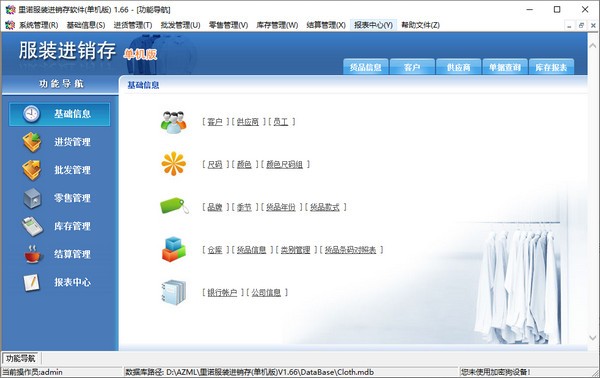Viewport: 600px width, 378px height.
Task: Click the box icon beside 进货管理
Action: click(32, 142)
